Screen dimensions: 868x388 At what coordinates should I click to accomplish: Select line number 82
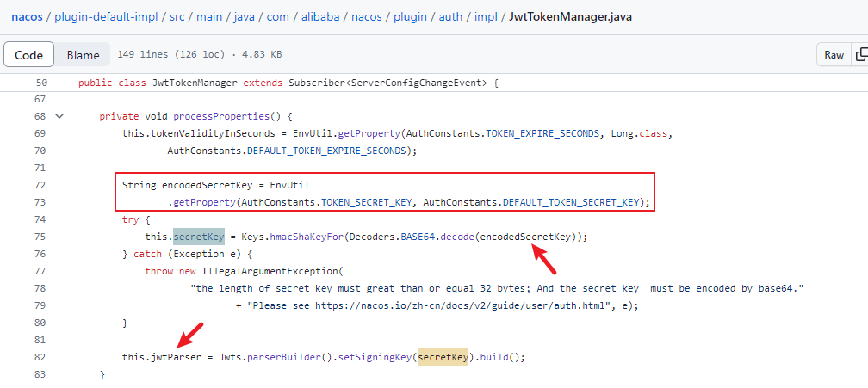pyautogui.click(x=40, y=356)
